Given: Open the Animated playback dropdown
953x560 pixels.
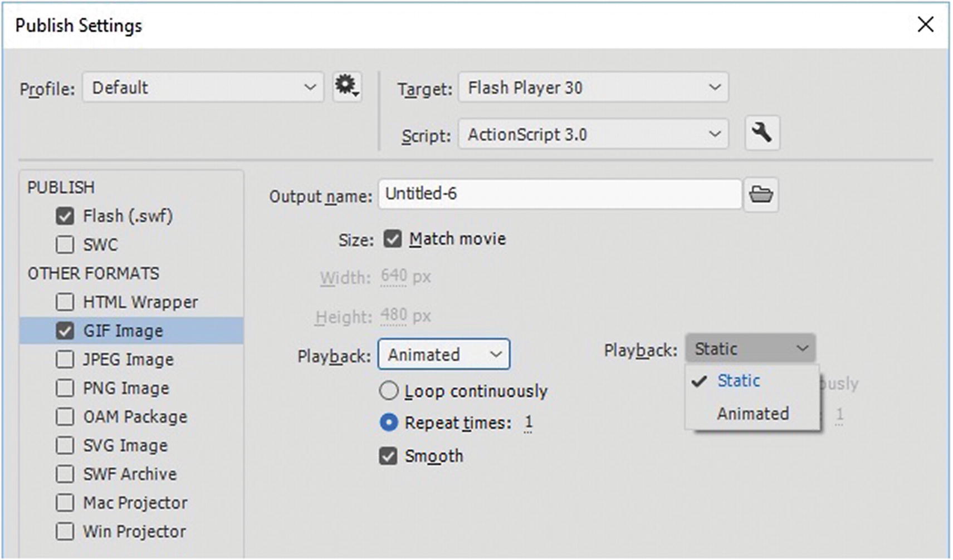Looking at the screenshot, I should (x=443, y=355).
